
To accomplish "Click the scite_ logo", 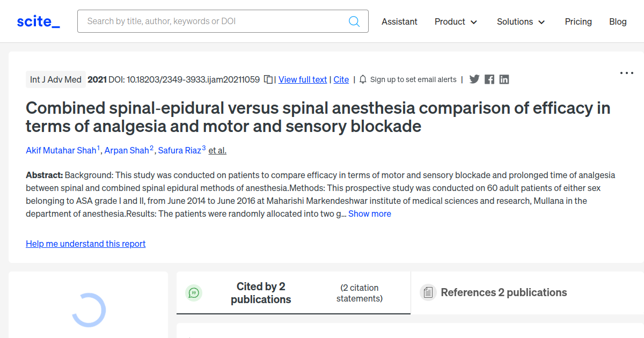I will coord(38,21).
